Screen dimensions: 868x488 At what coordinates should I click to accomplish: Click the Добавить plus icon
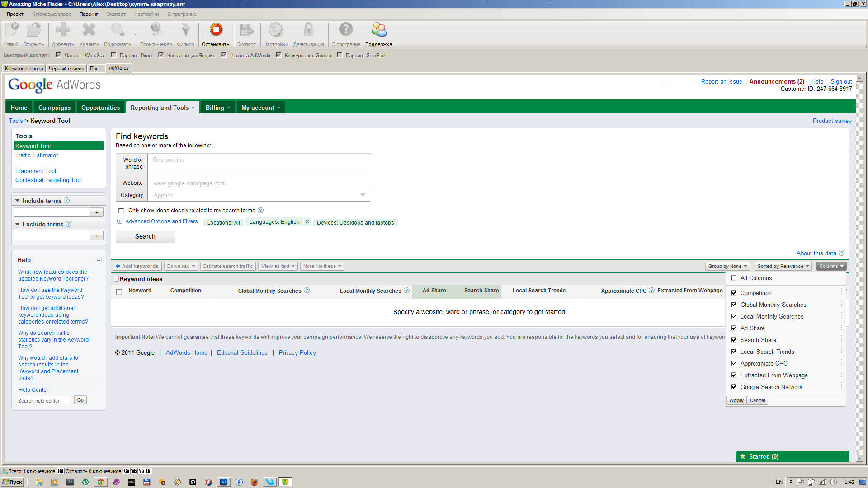(x=63, y=30)
